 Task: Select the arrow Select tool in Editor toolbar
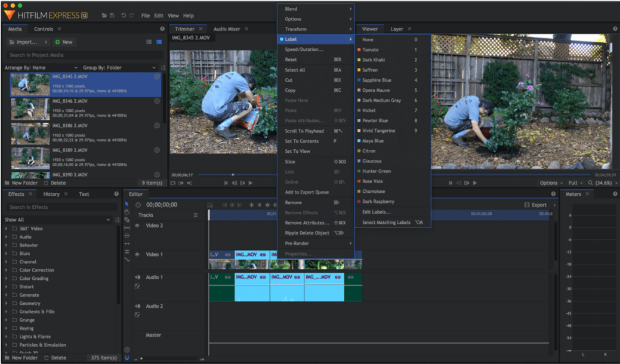127,203
